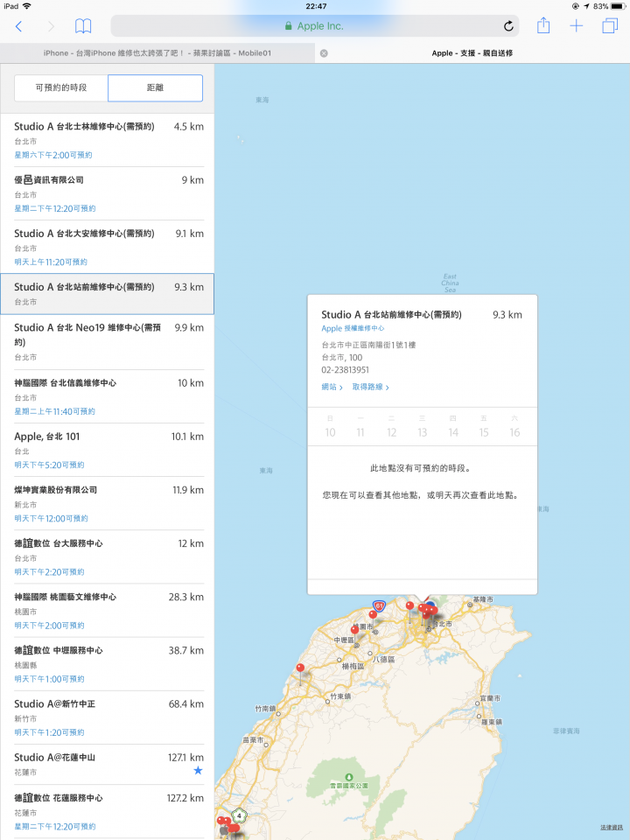Select 優邑資訊有限公司 in the list
This screenshot has width=630, height=840.
pos(107,193)
